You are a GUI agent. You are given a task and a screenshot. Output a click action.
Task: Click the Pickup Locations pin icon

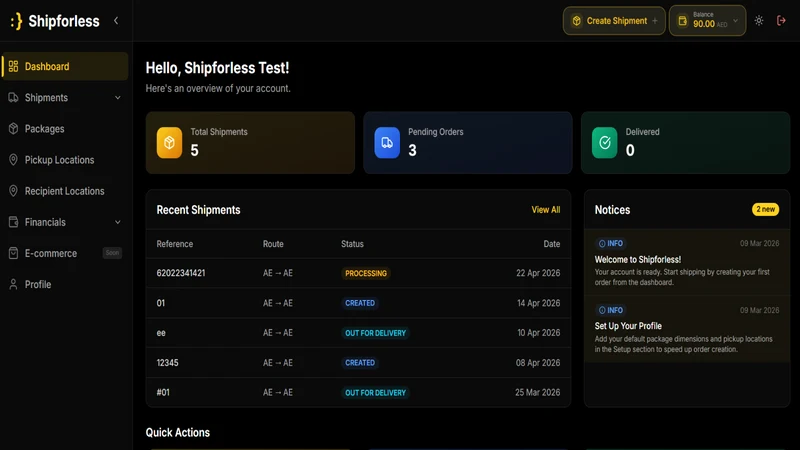point(13,160)
